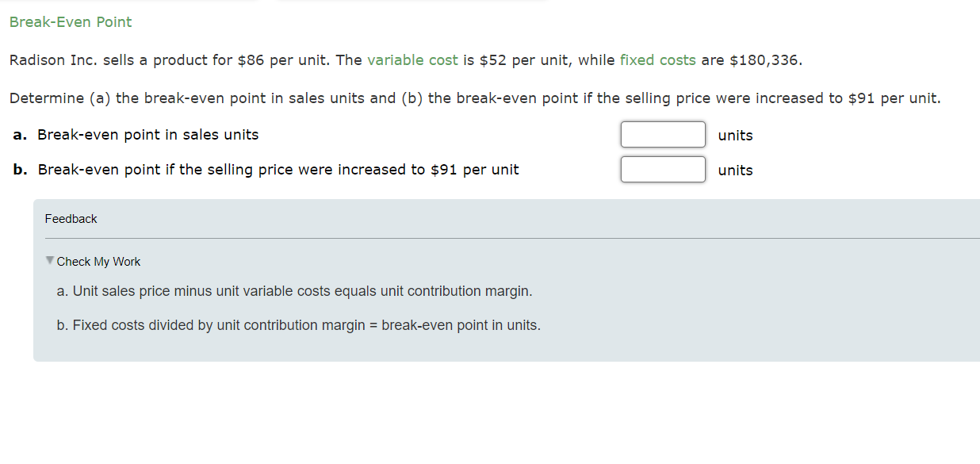The image size is (980, 464).
Task: Click the units label beside answer a
Action: tap(735, 135)
